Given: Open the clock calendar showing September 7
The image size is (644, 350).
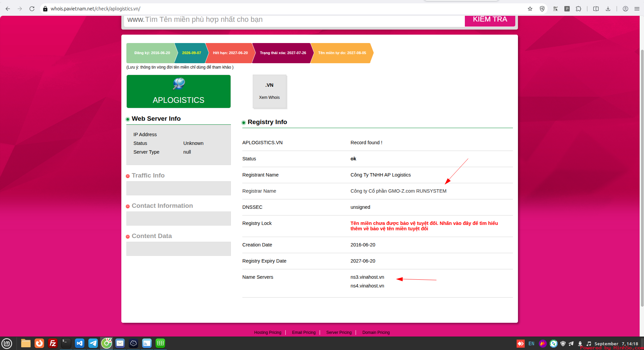Looking at the screenshot, I should pos(616,344).
